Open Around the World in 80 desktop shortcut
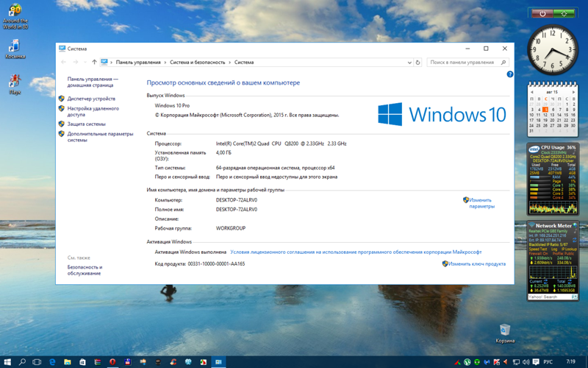 [x=15, y=16]
